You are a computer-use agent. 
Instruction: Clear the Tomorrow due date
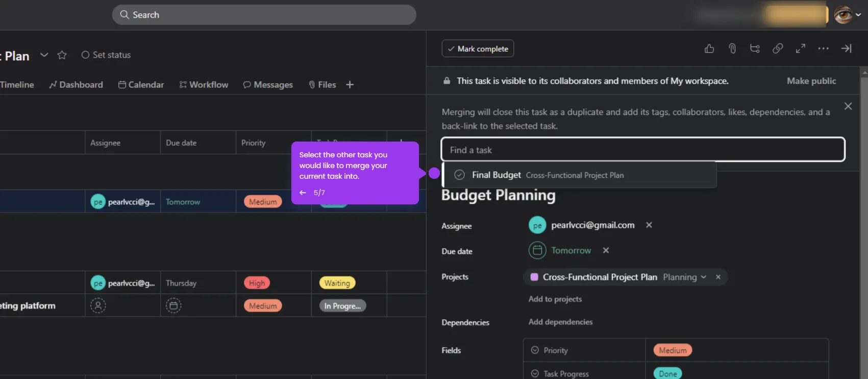606,250
